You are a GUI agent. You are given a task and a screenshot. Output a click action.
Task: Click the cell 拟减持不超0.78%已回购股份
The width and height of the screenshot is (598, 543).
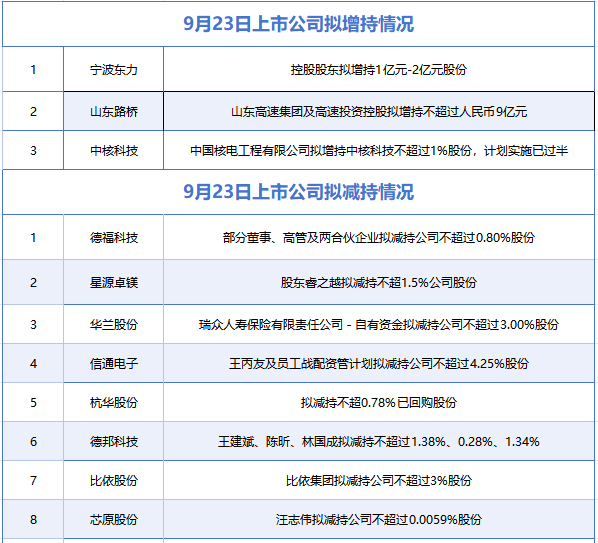pos(379,402)
